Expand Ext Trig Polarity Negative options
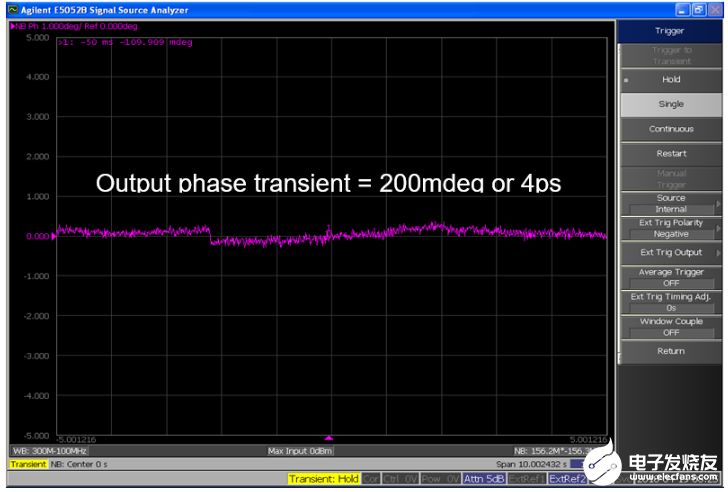The image size is (728, 492). tap(671, 228)
